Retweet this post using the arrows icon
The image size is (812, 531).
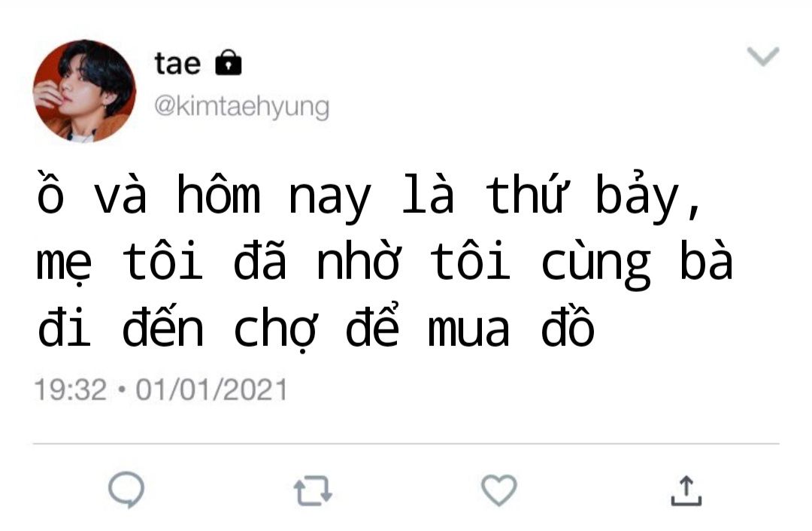(313, 490)
